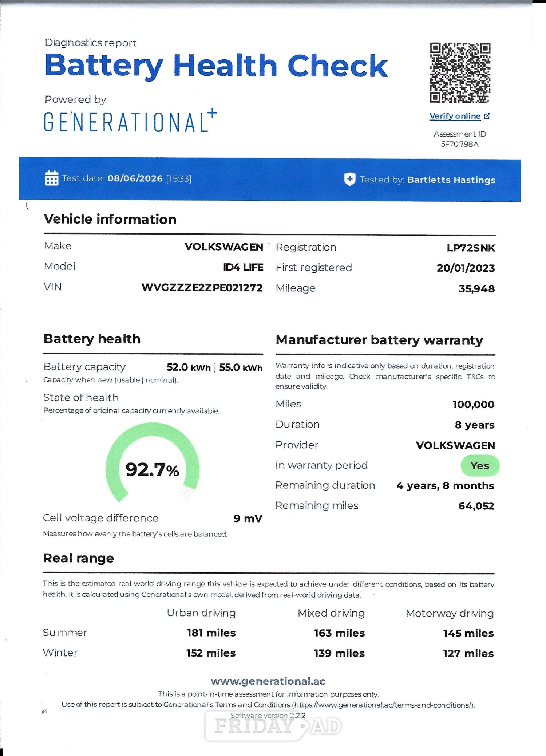The image size is (546, 756).
Task: Click the registration LP72SNK
Action: click(471, 248)
